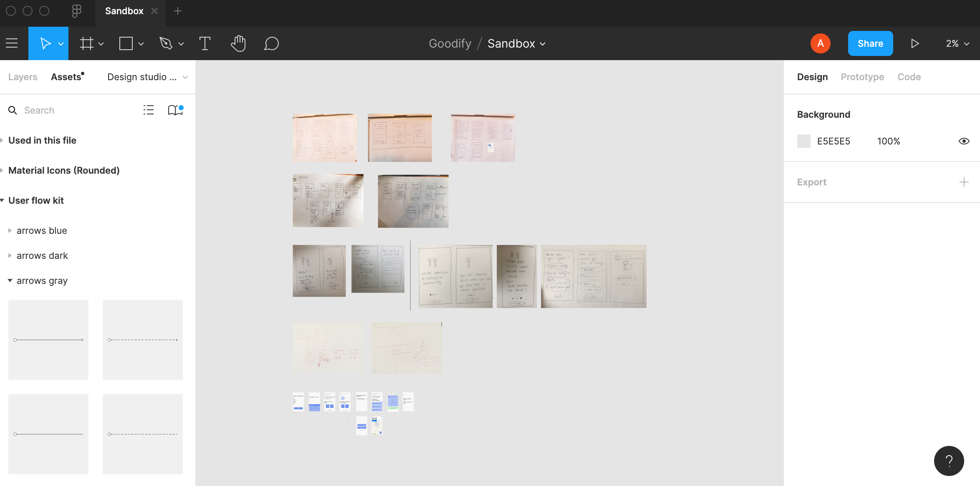The image size is (980, 486).
Task: Toggle background visibility eye icon
Action: coord(964,141)
